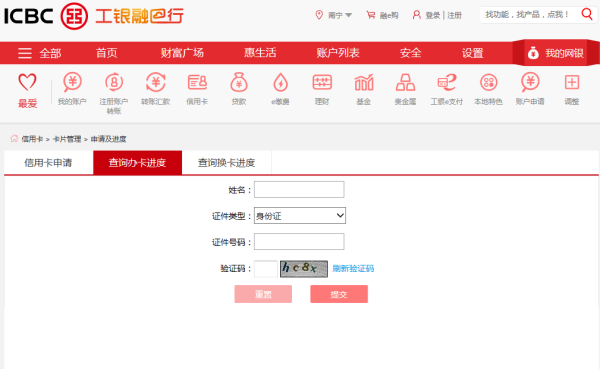Open 理财 abacus icon
Viewport: 600px width, 369px height.
(322, 82)
